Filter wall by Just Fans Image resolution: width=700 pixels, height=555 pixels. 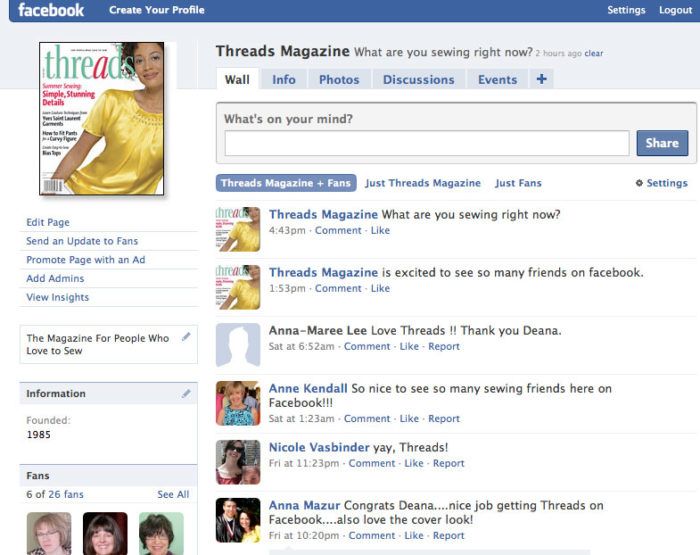(x=518, y=183)
